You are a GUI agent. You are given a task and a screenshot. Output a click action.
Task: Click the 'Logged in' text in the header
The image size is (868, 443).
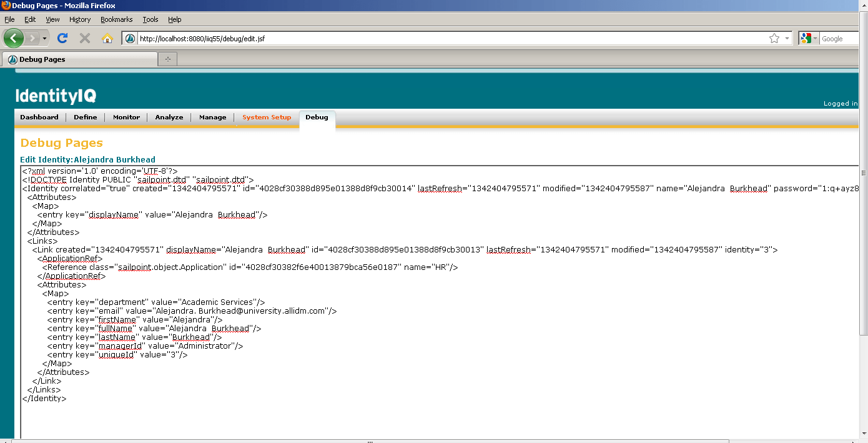[x=841, y=104]
